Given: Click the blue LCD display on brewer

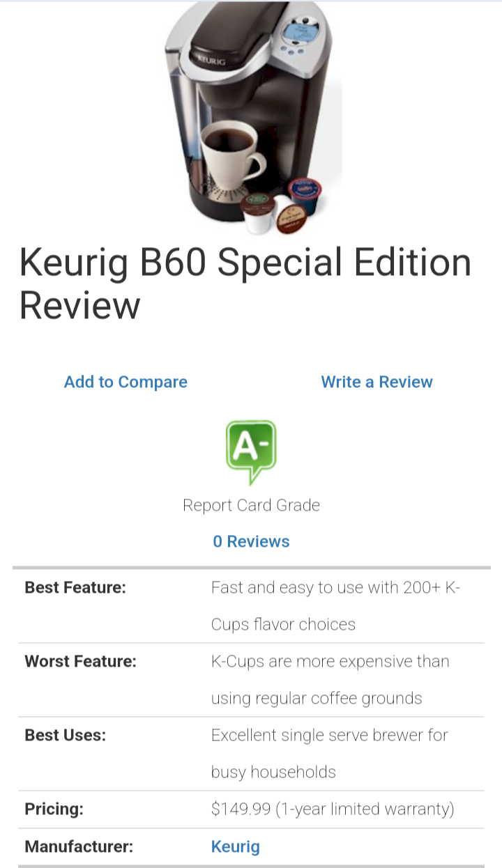Looking at the screenshot, I should point(299,32).
